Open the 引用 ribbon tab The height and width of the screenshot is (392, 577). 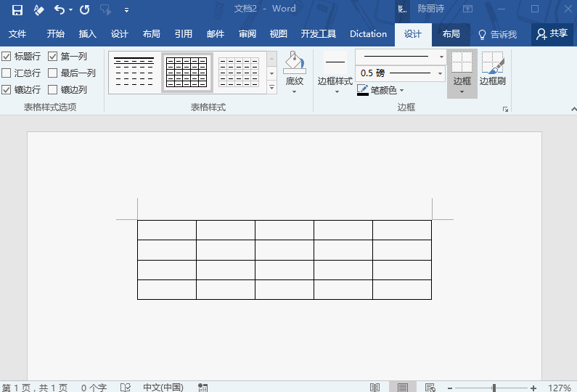[183, 34]
